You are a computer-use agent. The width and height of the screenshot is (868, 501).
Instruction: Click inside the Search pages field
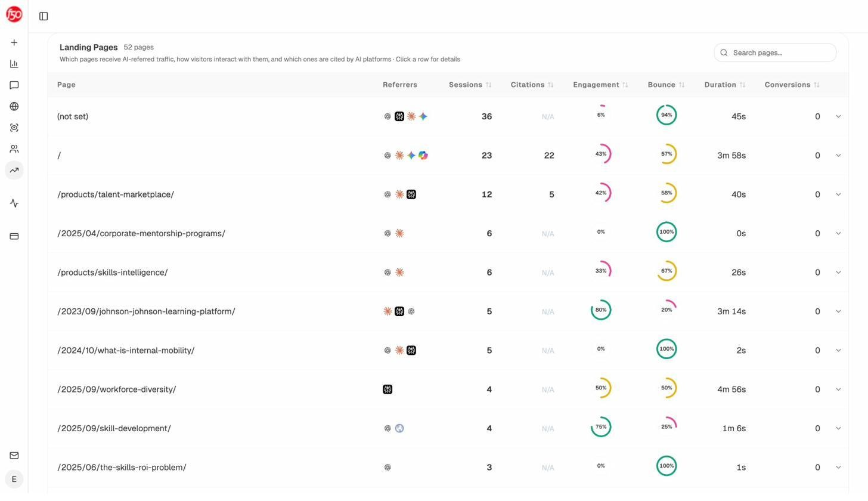pyautogui.click(x=775, y=52)
